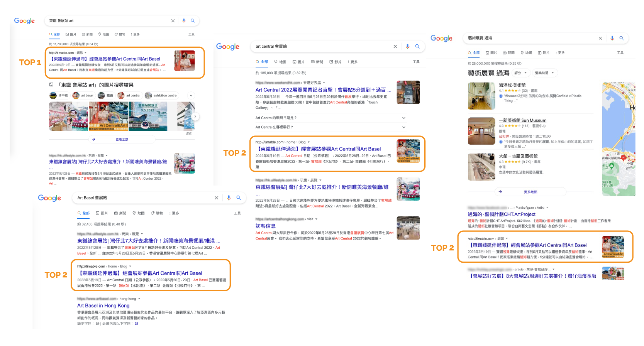
Task: Open 地圖 tab in 'art central 會展站' results
Action: click(x=280, y=62)
